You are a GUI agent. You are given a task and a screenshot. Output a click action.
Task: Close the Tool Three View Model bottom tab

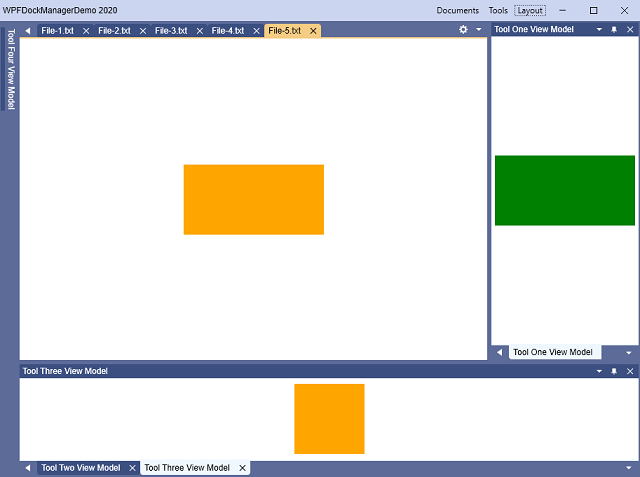pos(242,468)
